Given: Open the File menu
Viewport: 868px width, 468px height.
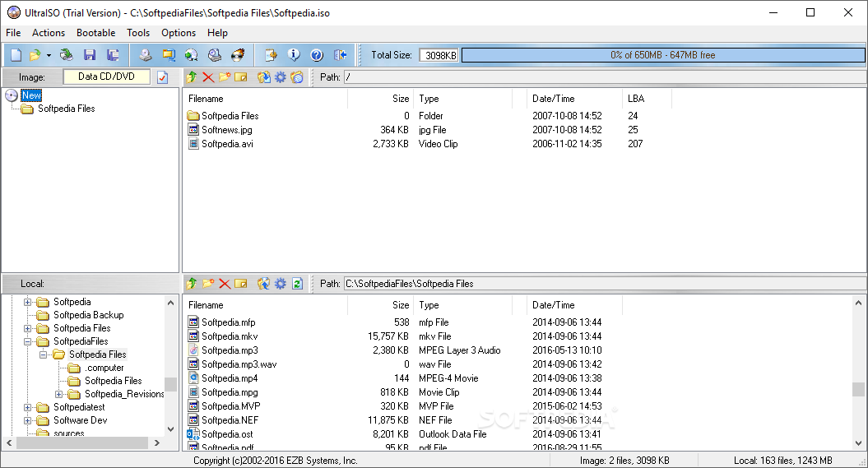Looking at the screenshot, I should tap(13, 33).
